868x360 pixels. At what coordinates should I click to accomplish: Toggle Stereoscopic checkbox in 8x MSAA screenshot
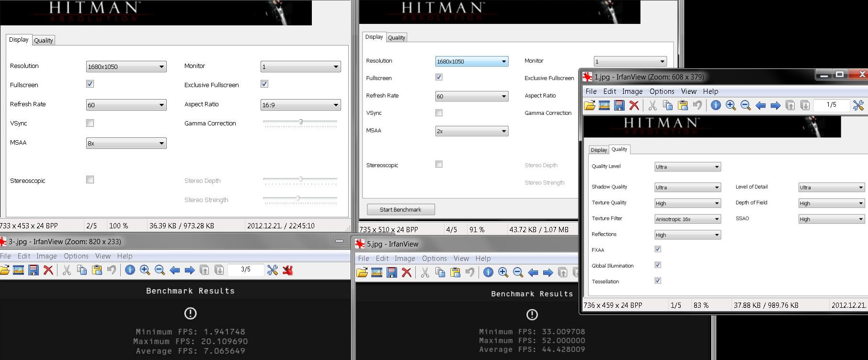(90, 180)
